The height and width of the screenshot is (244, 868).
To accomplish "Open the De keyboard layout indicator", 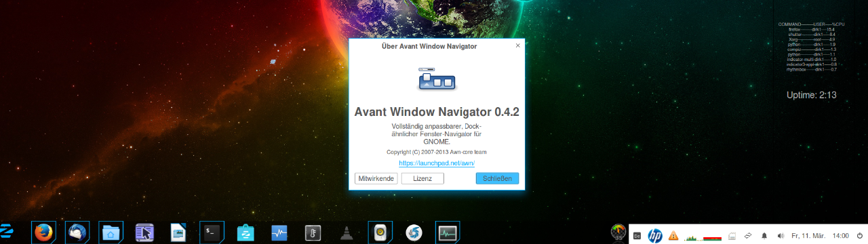I will (637, 236).
